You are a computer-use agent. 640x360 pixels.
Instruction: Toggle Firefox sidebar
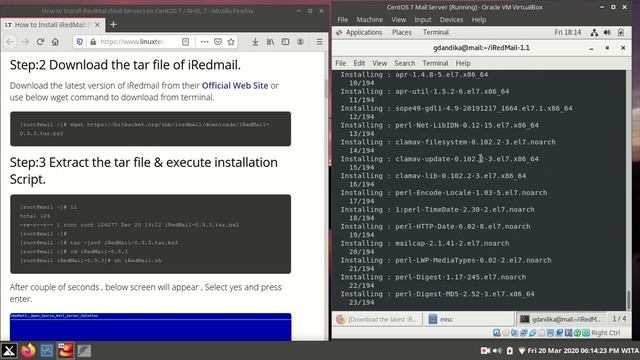(x=285, y=42)
